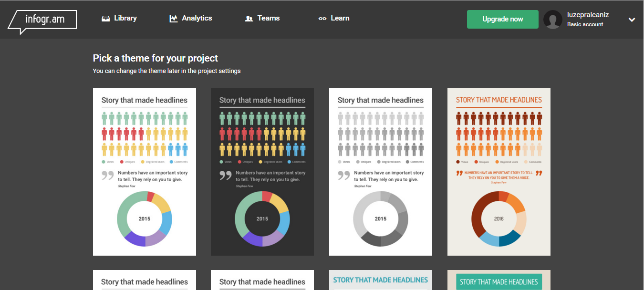Viewport: 644px width, 290px height.
Task: Open the Teams menu item
Action: click(x=269, y=18)
